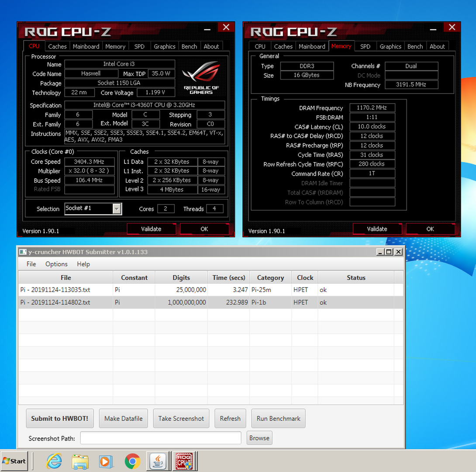
Task: Launch Windows Media Player from taskbar
Action: point(106,462)
